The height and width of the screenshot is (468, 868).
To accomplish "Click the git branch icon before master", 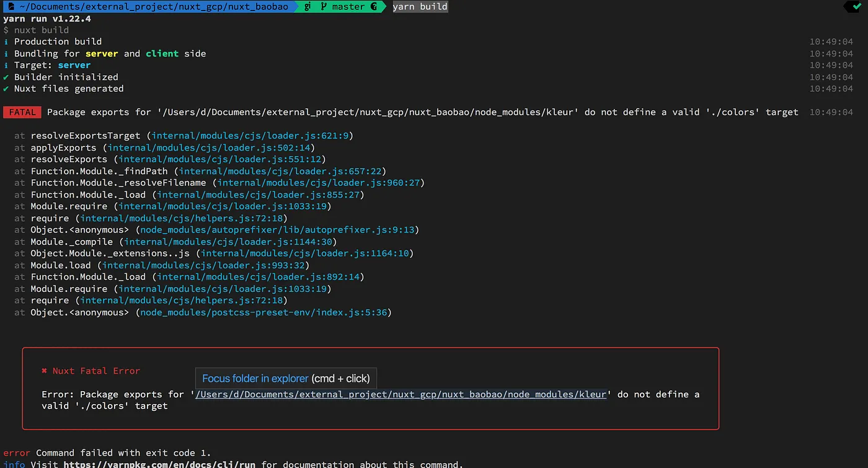I will click(x=324, y=7).
